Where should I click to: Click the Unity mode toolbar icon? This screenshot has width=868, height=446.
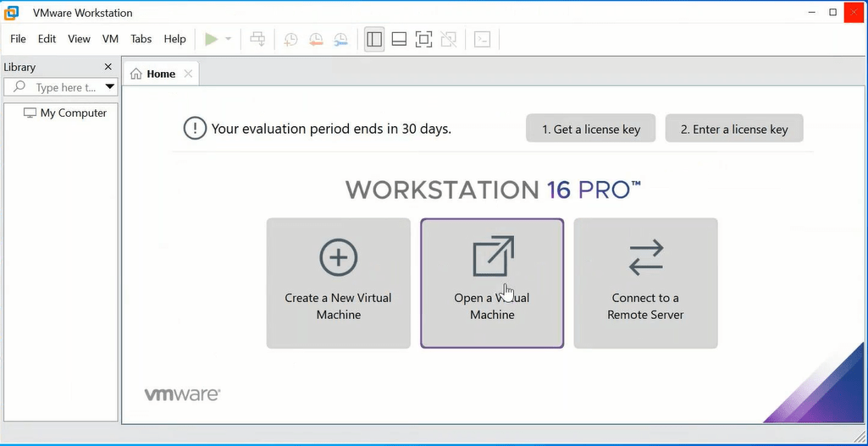[448, 39]
